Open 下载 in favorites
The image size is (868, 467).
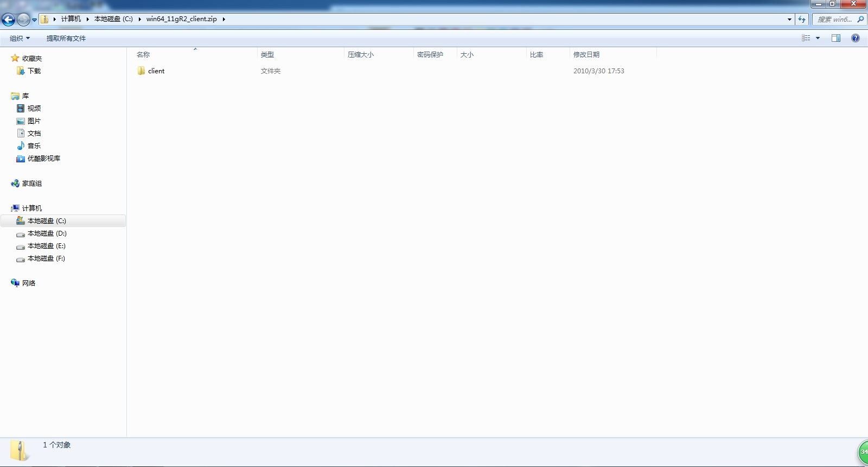[34, 71]
